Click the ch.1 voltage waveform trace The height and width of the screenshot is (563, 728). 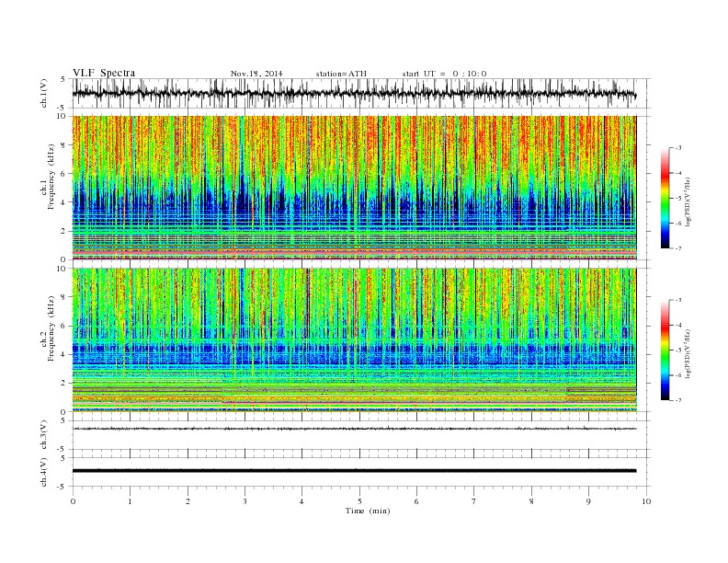354,93
